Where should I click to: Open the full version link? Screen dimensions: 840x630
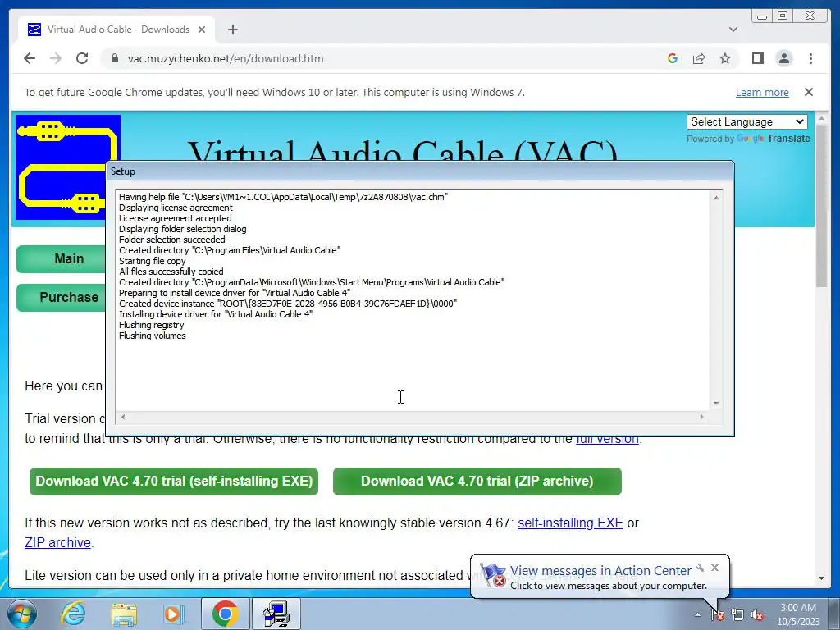point(607,439)
